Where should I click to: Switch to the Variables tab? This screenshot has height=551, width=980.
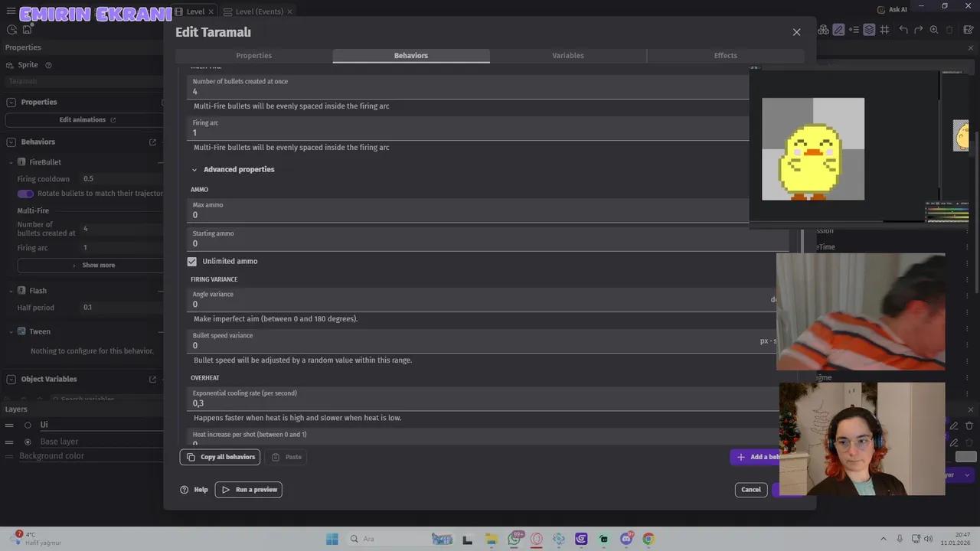pos(567,56)
